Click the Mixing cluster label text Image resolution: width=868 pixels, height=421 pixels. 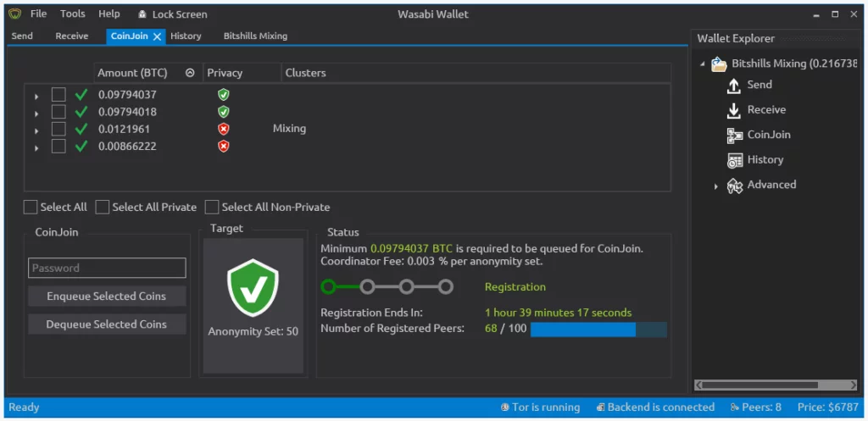click(290, 129)
